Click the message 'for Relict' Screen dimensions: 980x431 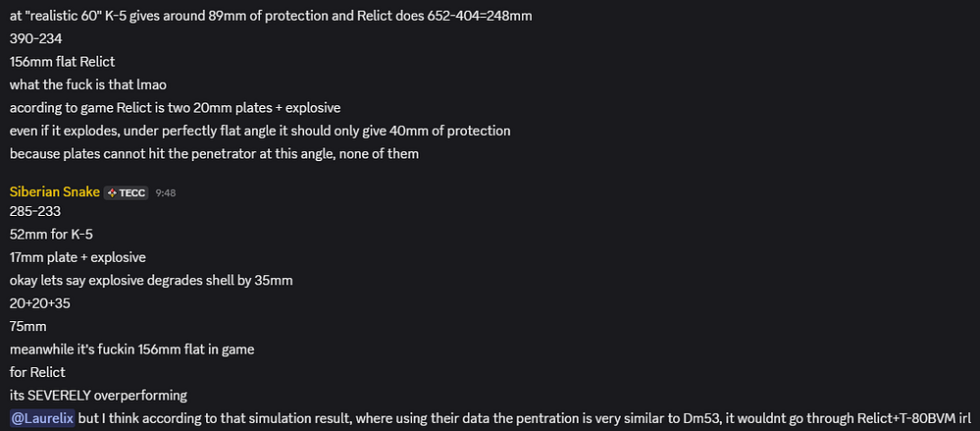37,372
